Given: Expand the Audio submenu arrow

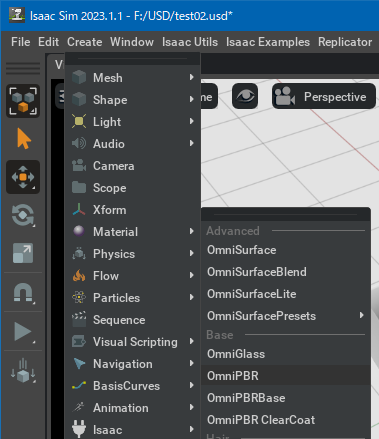Looking at the screenshot, I should [192, 143].
